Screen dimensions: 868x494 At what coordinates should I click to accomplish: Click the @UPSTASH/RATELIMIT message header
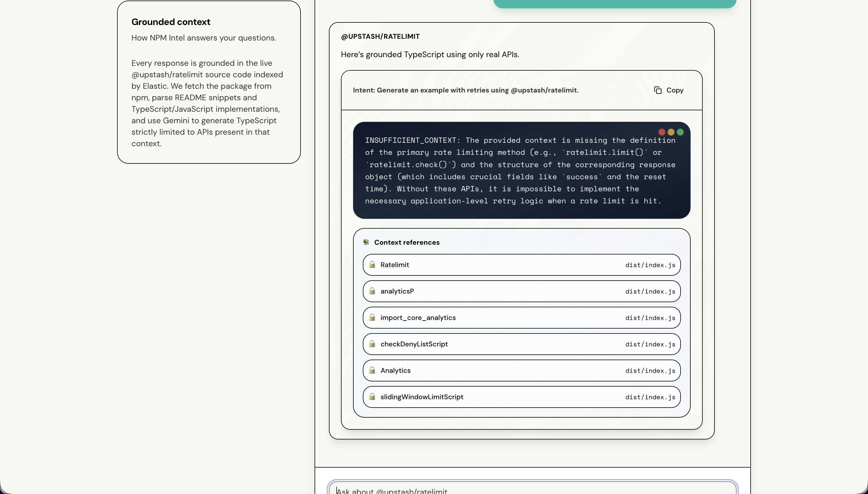380,36
